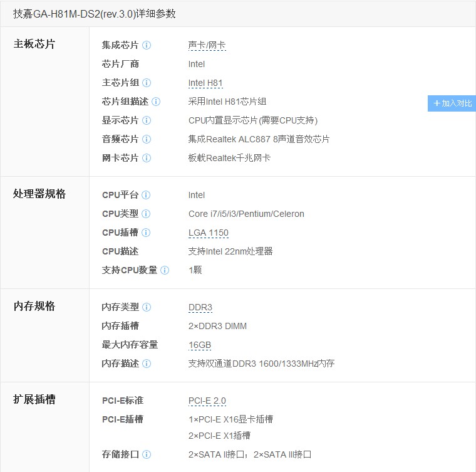Click info icon next to 显示芯片

pyautogui.click(x=147, y=120)
